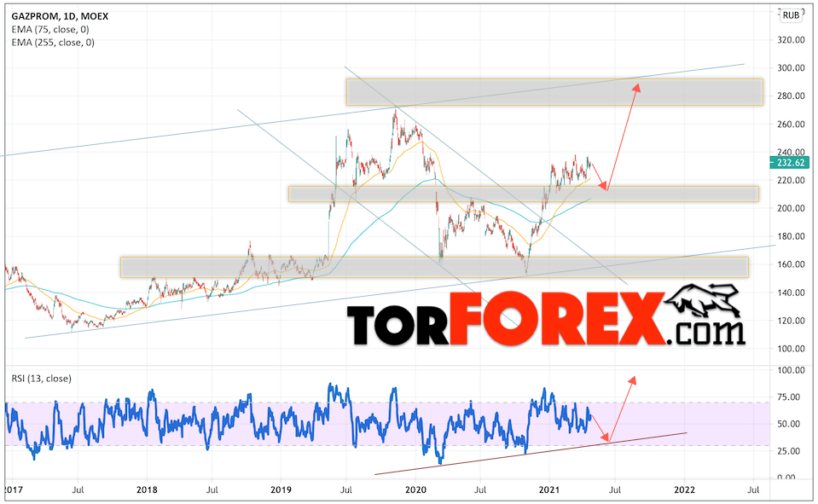Click the 120.00 price axis label
This screenshot has height=504, width=818.
click(x=791, y=321)
